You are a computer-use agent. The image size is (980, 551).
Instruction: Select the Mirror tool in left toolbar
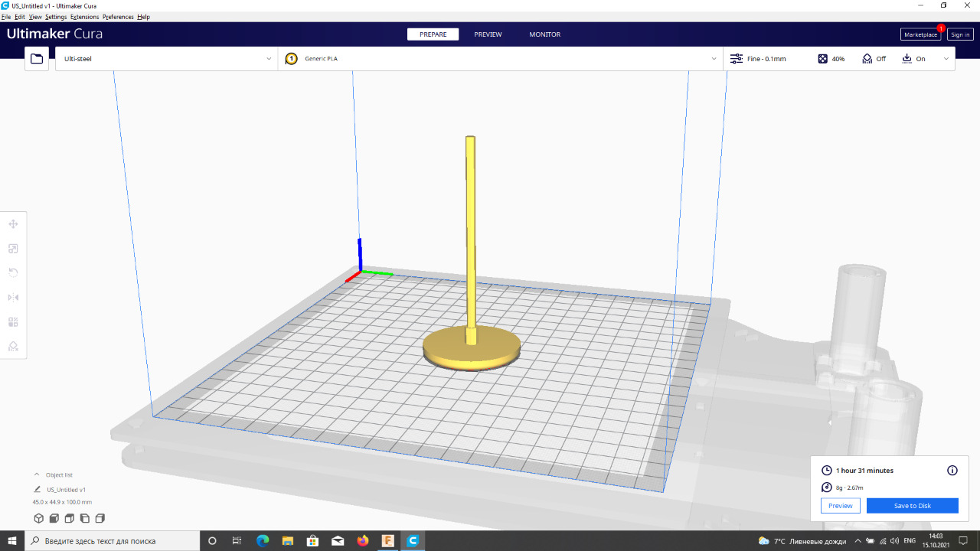[x=13, y=298]
